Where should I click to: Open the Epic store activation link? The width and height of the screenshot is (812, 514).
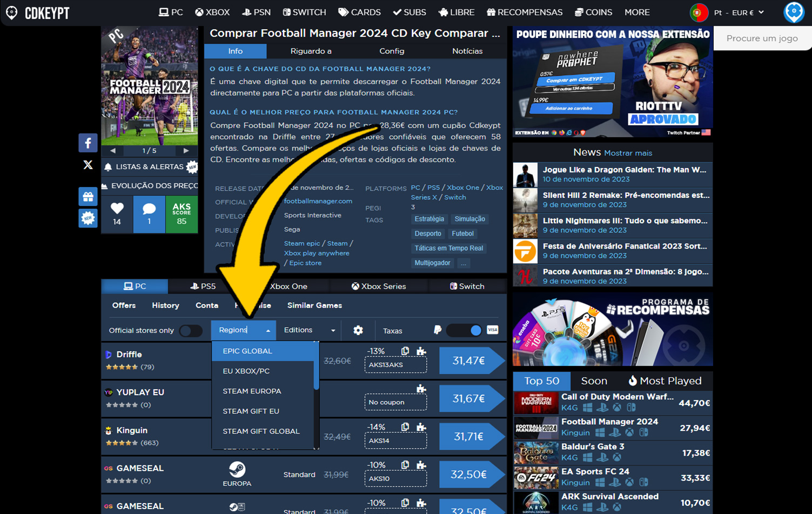pos(305,263)
